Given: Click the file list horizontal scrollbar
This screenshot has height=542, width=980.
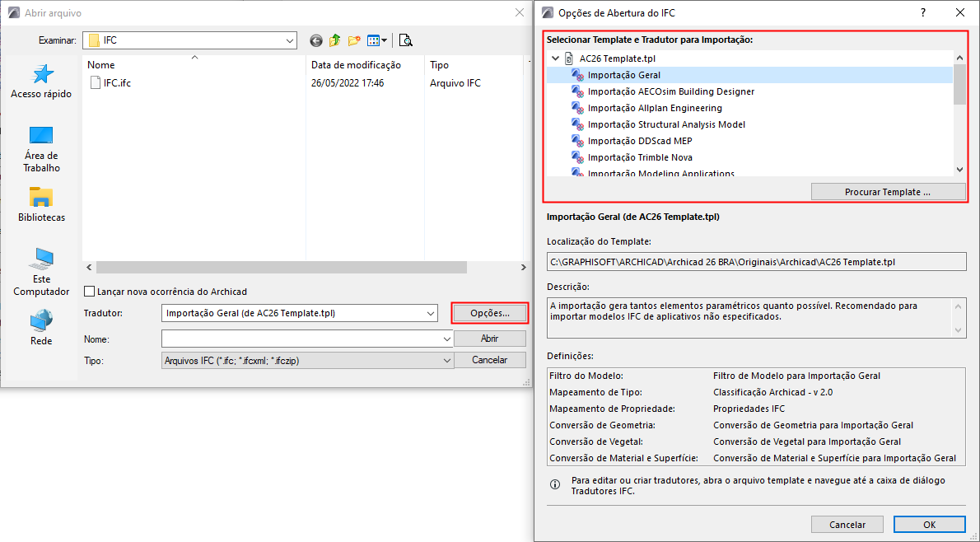Looking at the screenshot, I should [282, 267].
